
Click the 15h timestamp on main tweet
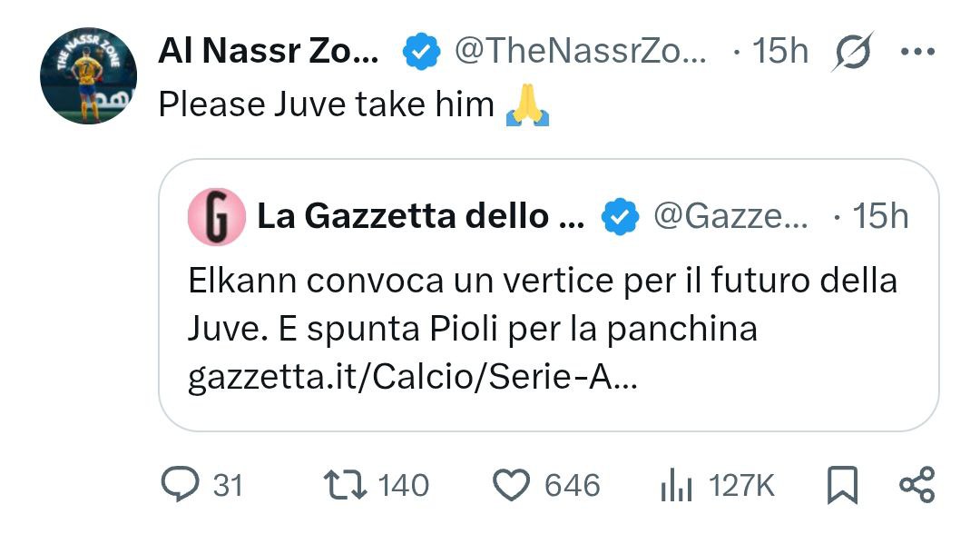[x=780, y=52]
